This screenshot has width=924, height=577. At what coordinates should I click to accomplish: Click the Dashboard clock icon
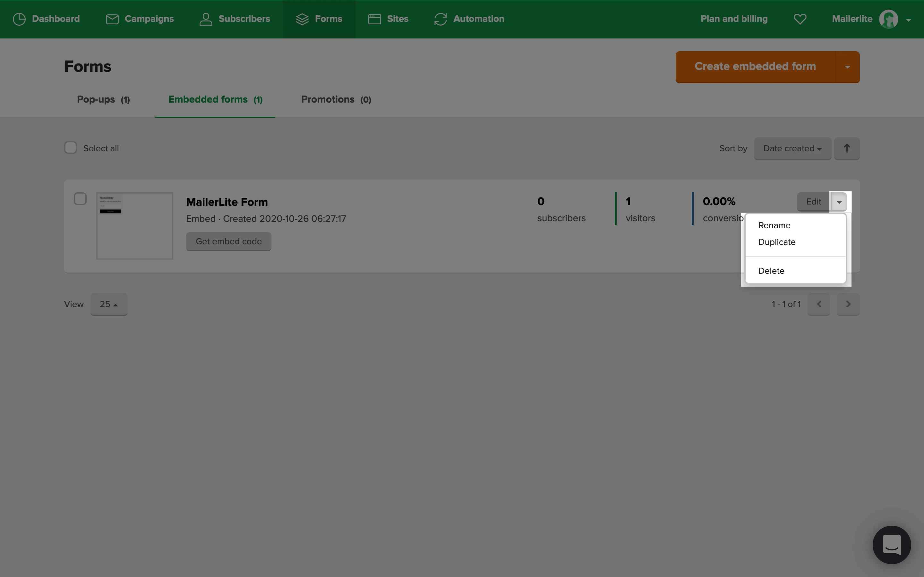coord(19,19)
